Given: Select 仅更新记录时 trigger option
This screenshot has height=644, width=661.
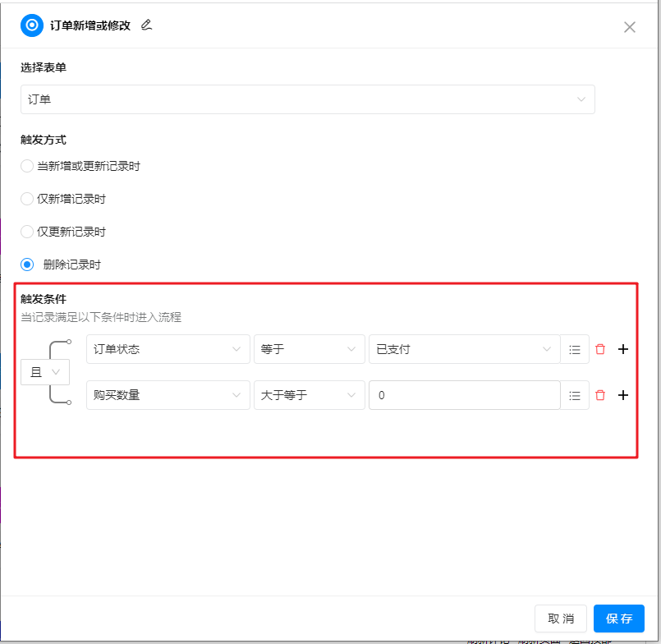Looking at the screenshot, I should (27, 232).
